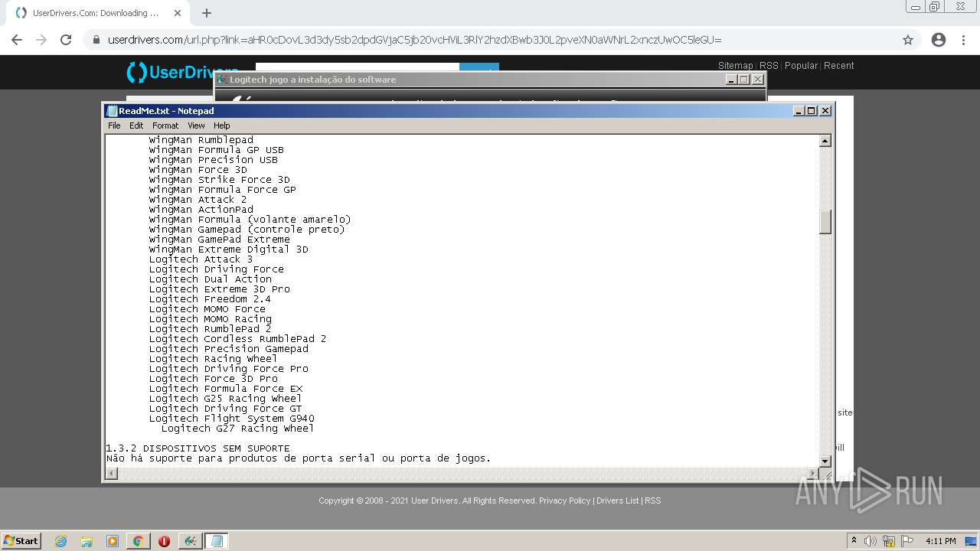Switch to Chrome on the taskbar
980x551 pixels.
(x=138, y=541)
